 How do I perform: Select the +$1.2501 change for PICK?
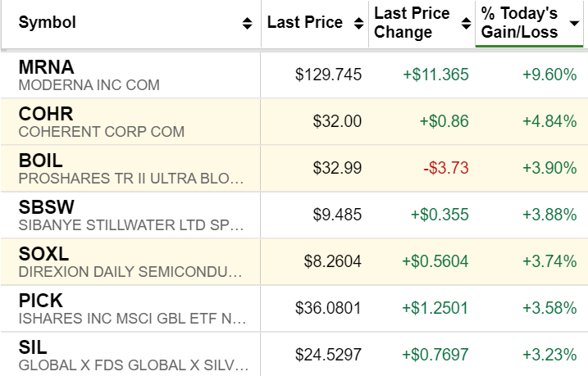point(435,308)
